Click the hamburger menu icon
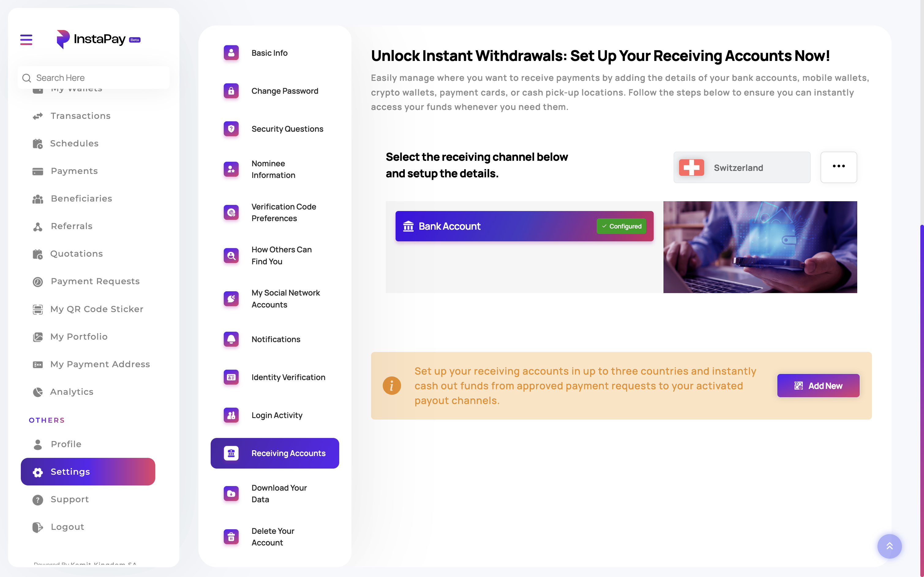 coord(26,39)
